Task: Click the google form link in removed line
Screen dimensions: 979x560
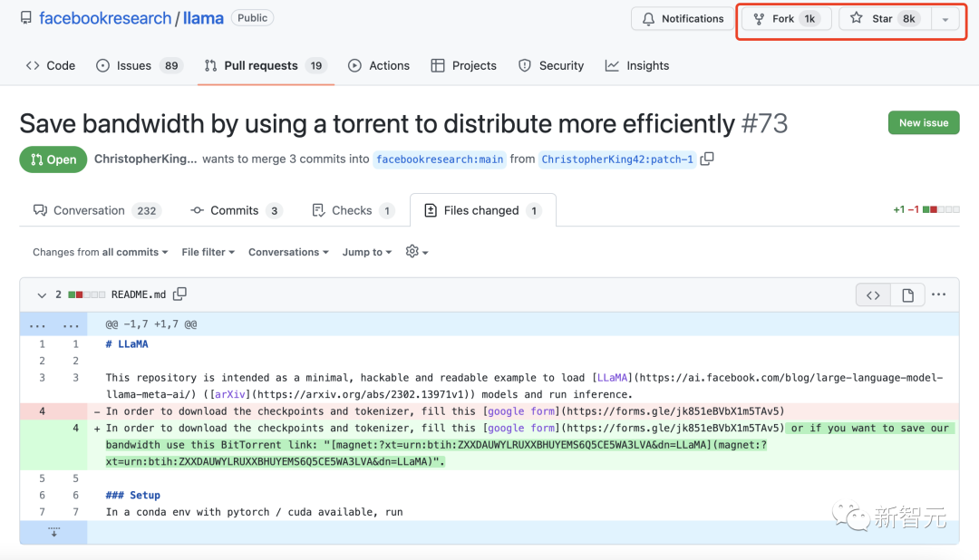Action: pos(522,411)
